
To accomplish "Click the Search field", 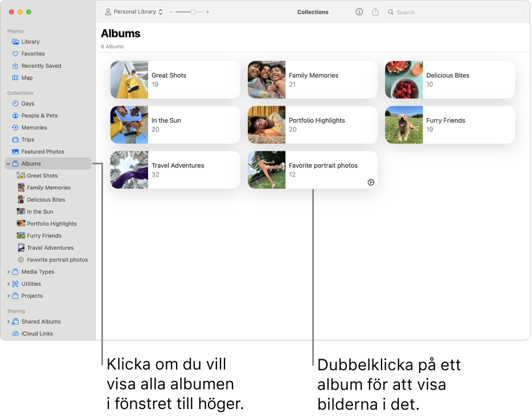I will (455, 12).
